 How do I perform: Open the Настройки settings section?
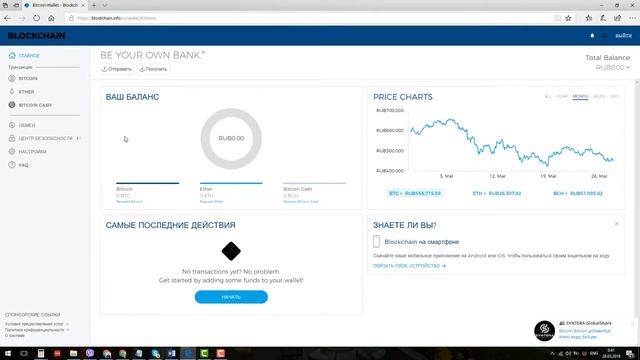[27, 151]
